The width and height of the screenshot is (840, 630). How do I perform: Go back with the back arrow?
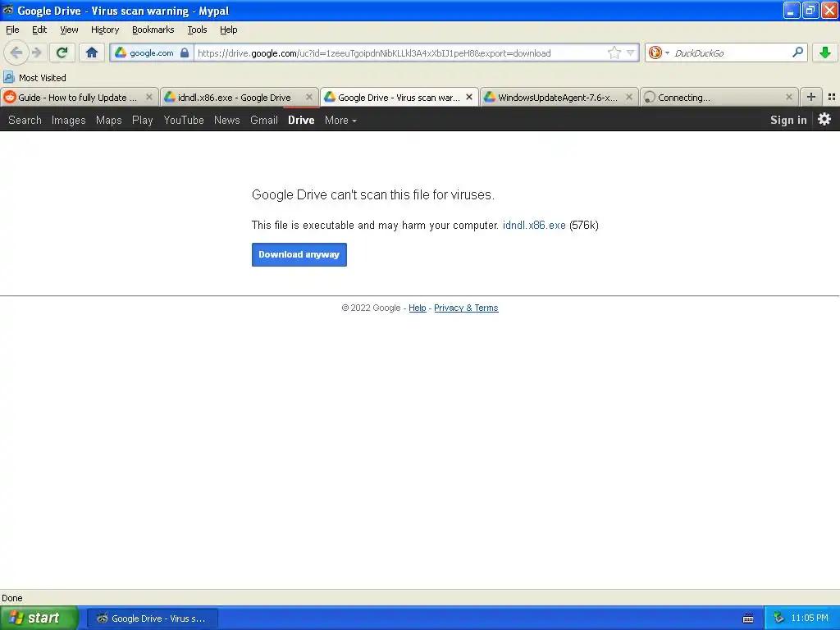tap(16, 52)
